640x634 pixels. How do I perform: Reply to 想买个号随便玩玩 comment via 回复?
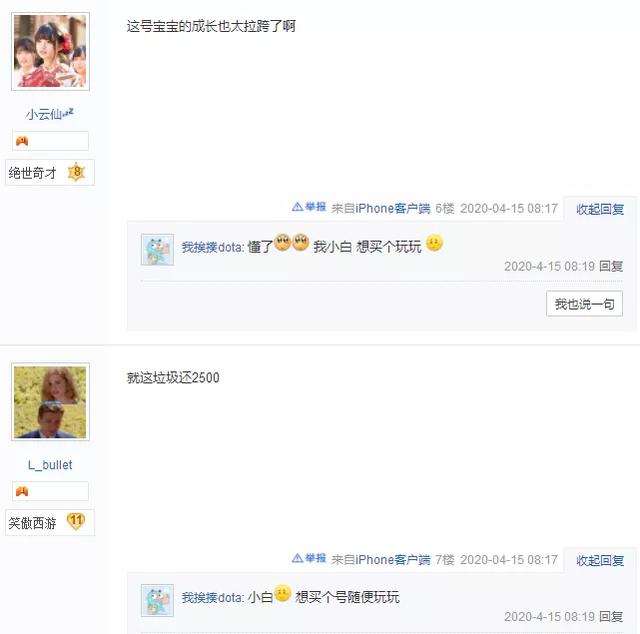click(611, 616)
